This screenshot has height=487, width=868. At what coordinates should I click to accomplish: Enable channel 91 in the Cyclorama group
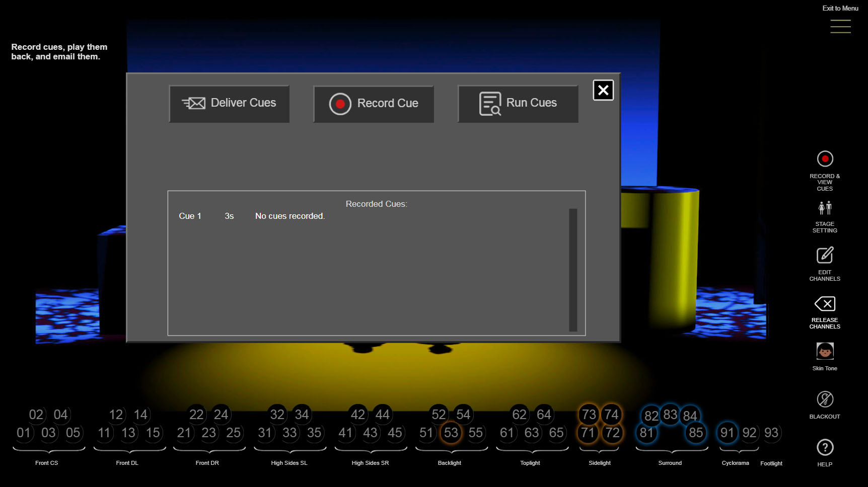point(727,433)
